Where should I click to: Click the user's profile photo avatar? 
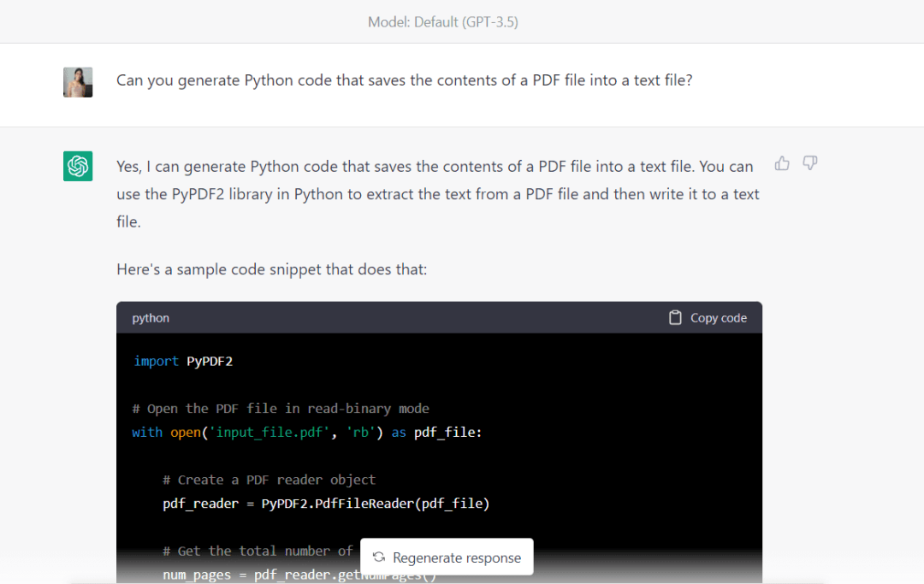[x=78, y=82]
